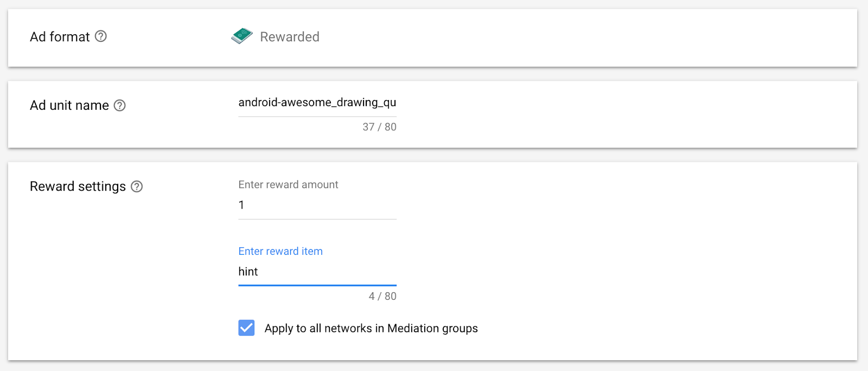Open the Reward settings help tooltip icon
This screenshot has width=868, height=371.
click(137, 186)
